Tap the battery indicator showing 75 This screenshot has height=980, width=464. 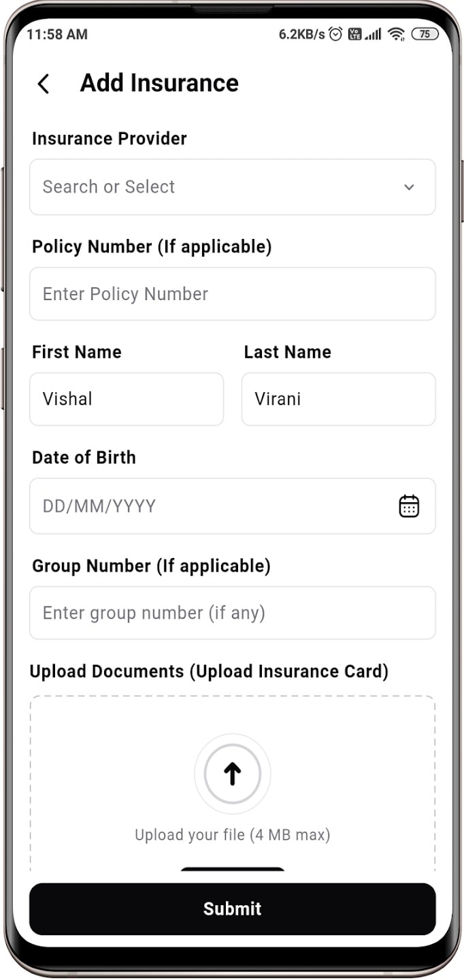click(x=425, y=33)
